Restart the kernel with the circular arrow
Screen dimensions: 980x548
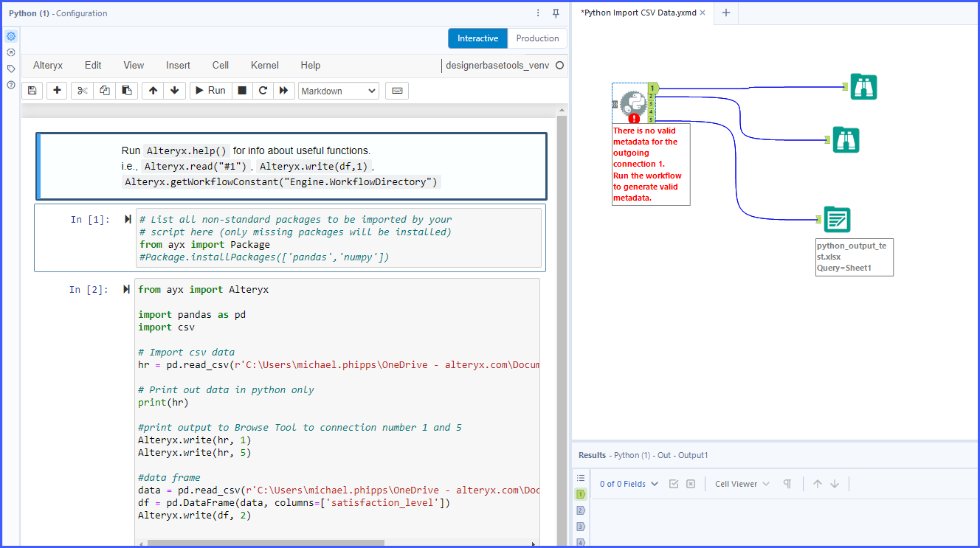[262, 91]
